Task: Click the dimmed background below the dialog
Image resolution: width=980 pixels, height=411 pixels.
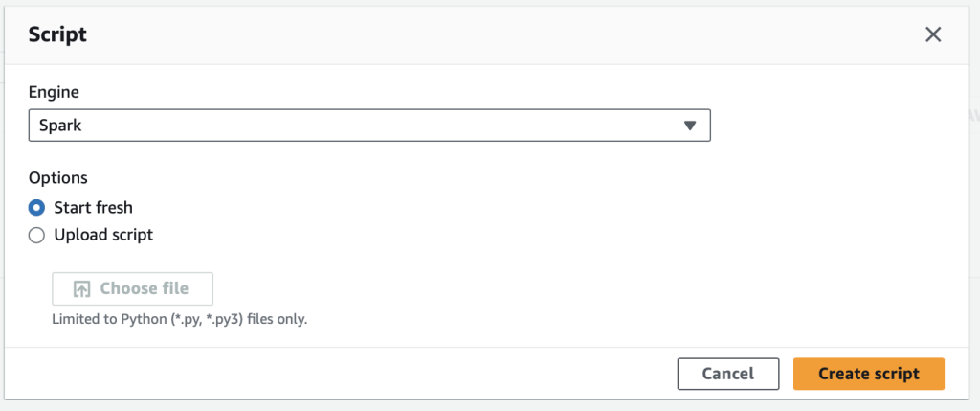Action: [x=479, y=405]
